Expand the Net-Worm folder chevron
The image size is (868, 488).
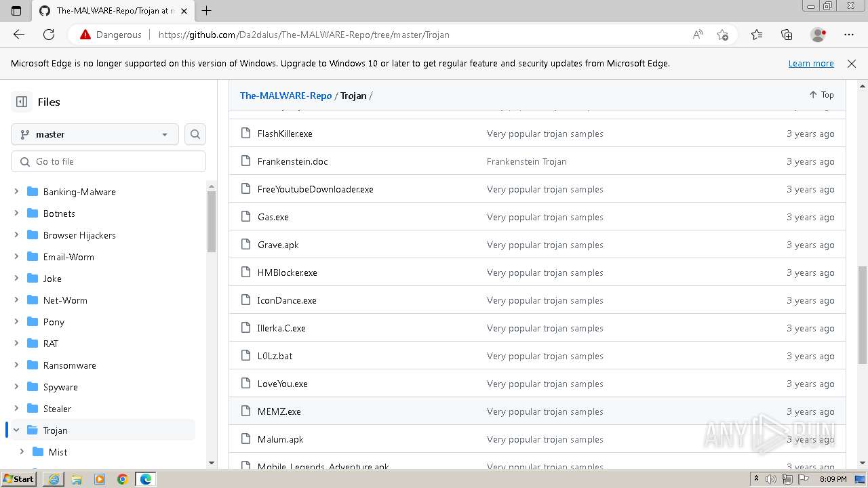click(x=16, y=300)
